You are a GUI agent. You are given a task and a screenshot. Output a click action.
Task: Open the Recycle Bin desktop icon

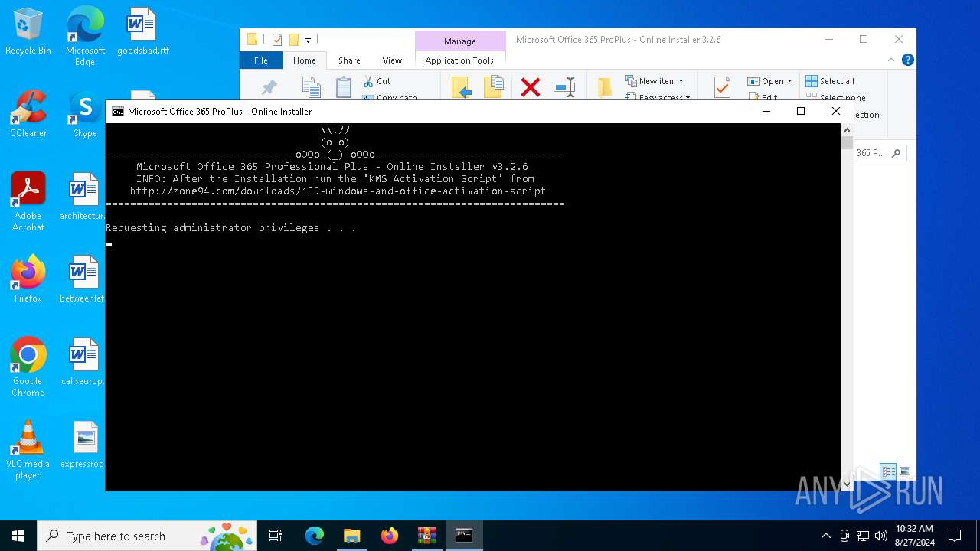pos(28,32)
